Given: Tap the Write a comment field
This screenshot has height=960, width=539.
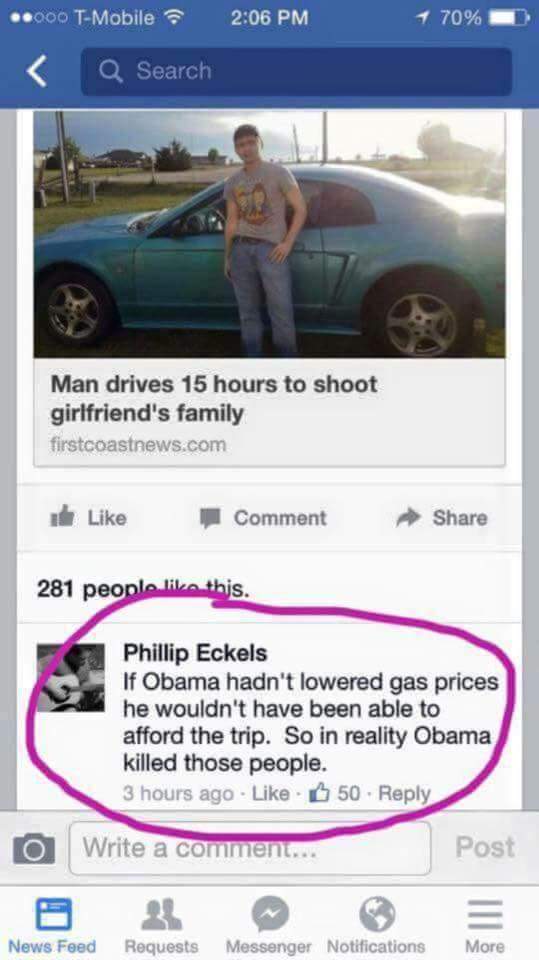Looking at the screenshot, I should [x=250, y=848].
